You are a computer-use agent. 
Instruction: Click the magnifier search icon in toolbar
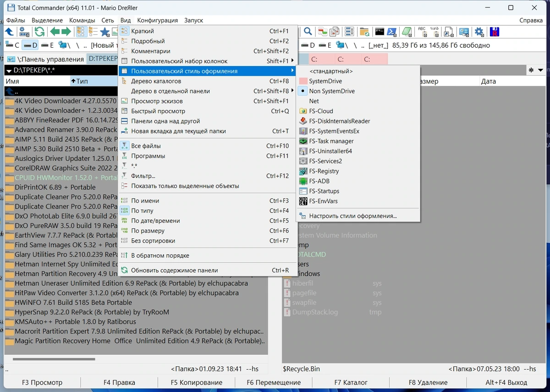click(x=308, y=32)
